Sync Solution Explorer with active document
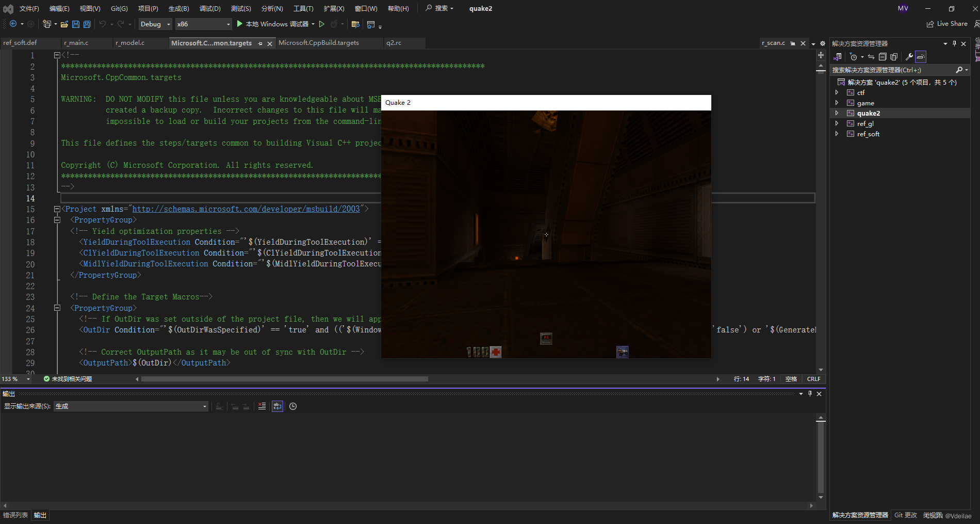 pyautogui.click(x=872, y=57)
